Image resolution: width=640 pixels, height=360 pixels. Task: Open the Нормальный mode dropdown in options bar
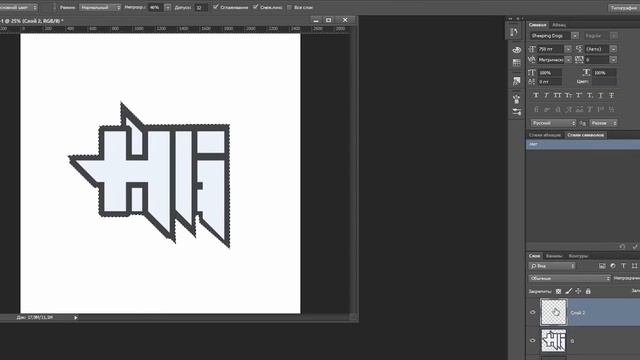point(100,7)
